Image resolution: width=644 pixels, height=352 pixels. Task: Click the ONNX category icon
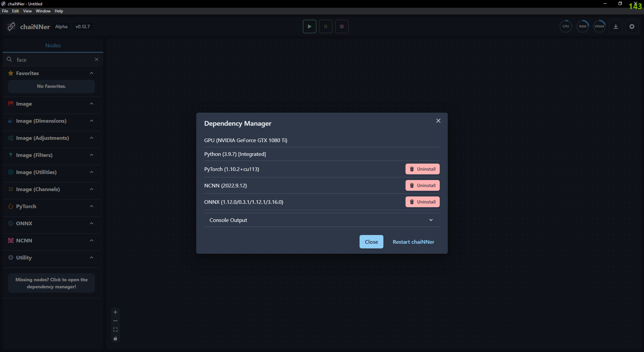pyautogui.click(x=10, y=223)
